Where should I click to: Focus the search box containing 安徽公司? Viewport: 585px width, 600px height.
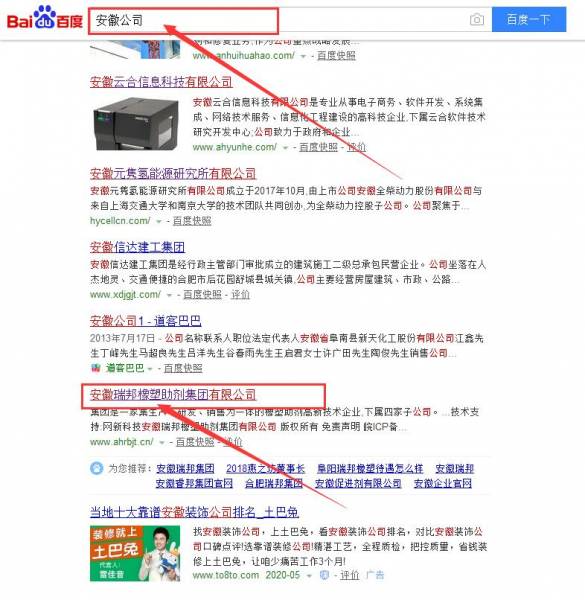279,20
